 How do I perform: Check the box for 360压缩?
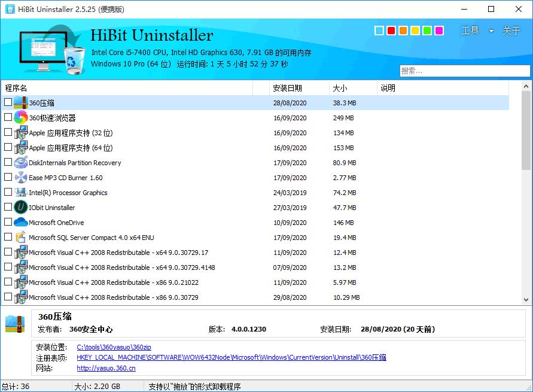(x=8, y=102)
